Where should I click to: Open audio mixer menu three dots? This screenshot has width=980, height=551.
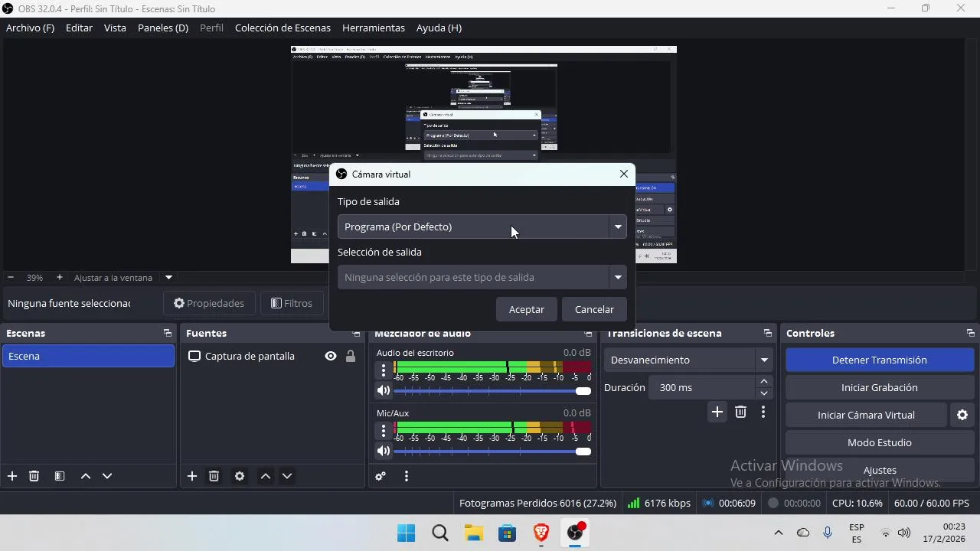407,476
